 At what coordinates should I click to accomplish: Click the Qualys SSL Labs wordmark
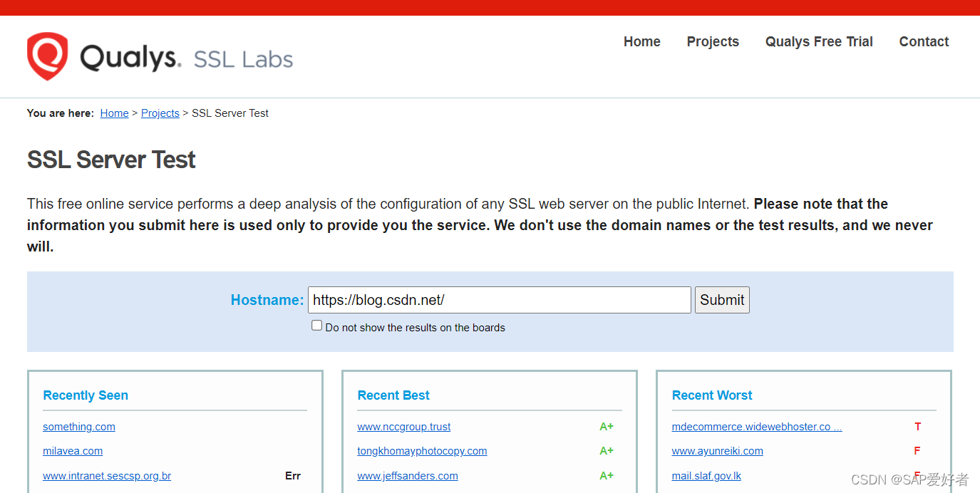(x=187, y=58)
